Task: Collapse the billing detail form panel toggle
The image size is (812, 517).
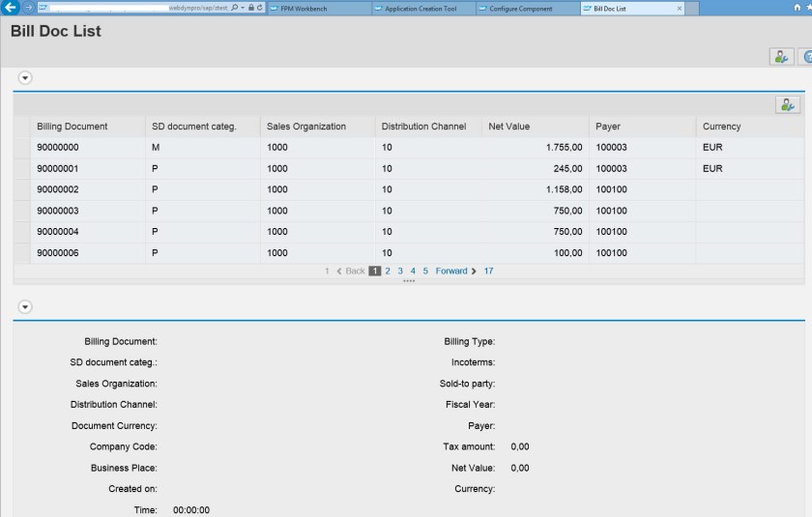Action: point(25,307)
